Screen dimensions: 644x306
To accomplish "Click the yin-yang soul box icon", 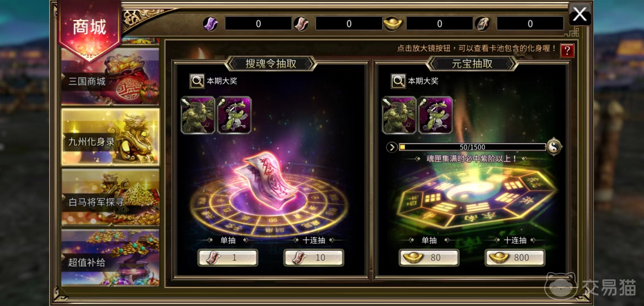I will click(554, 147).
